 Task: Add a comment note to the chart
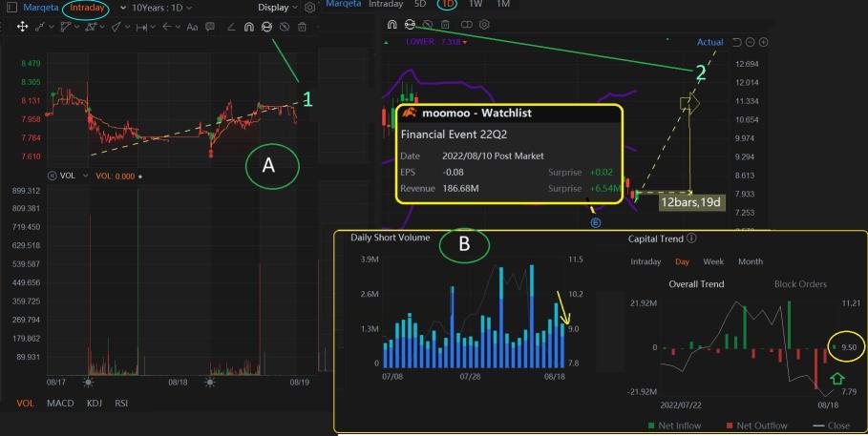tap(210, 27)
